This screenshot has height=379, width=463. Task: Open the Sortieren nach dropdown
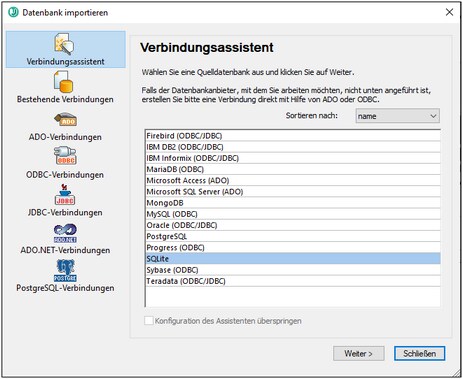[397, 116]
